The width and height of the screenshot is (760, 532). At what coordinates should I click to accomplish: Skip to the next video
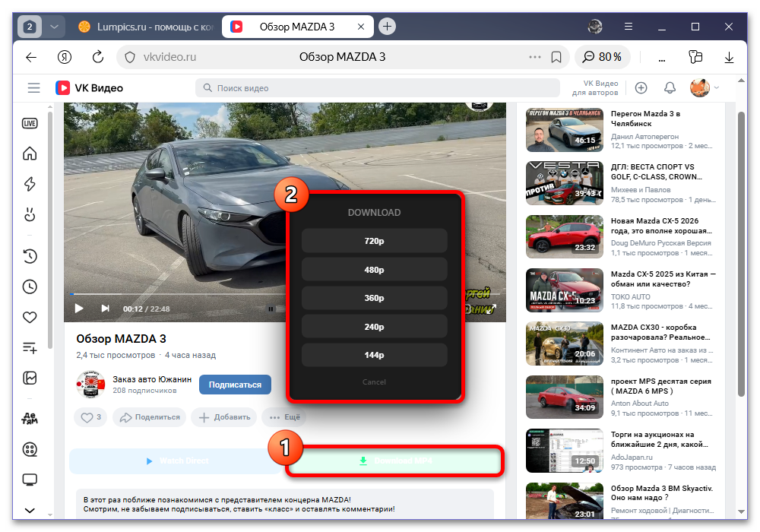[x=105, y=309]
